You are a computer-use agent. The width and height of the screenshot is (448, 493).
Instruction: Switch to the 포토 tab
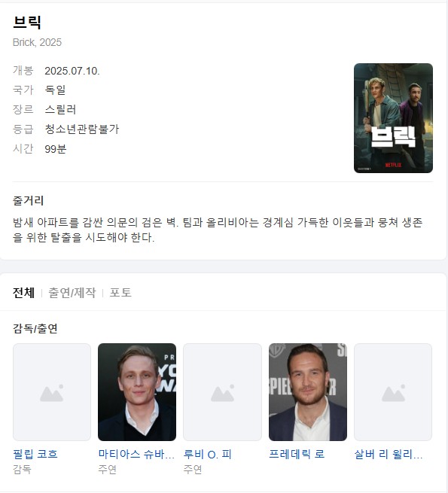(120, 293)
